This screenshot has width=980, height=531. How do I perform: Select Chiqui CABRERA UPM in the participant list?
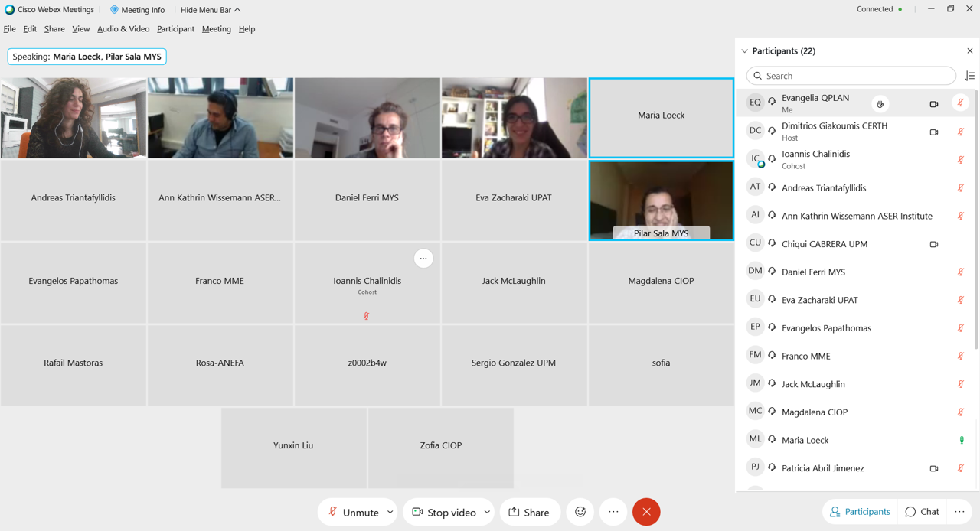coord(856,244)
